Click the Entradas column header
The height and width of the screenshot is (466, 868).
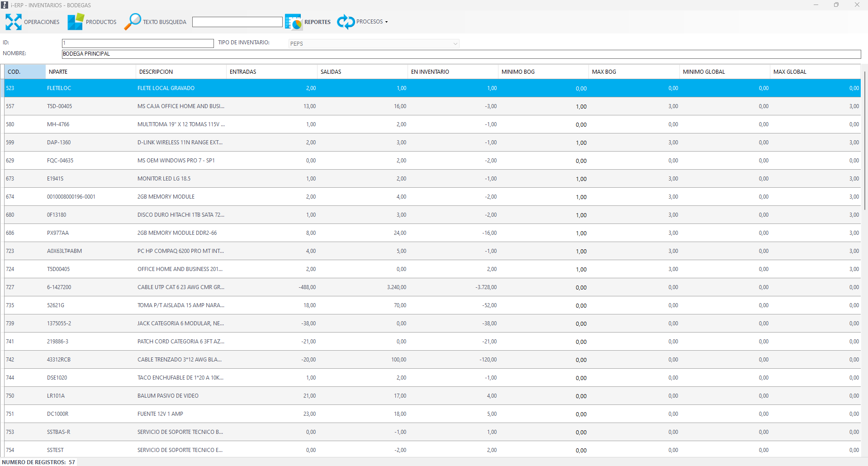[271, 71]
